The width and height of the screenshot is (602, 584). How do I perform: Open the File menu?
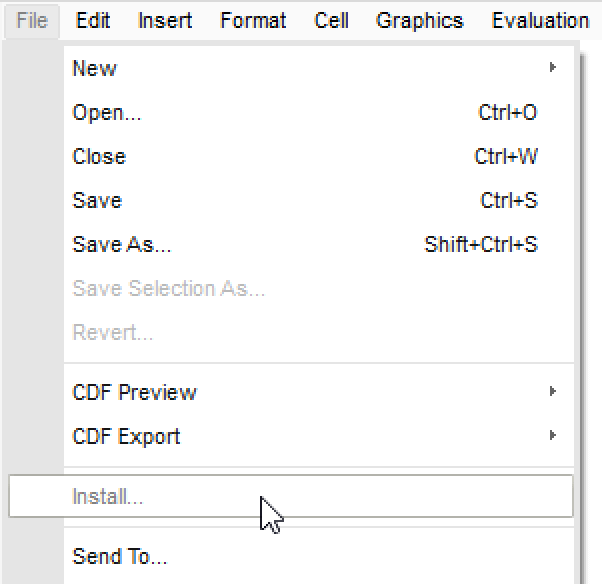(x=32, y=20)
